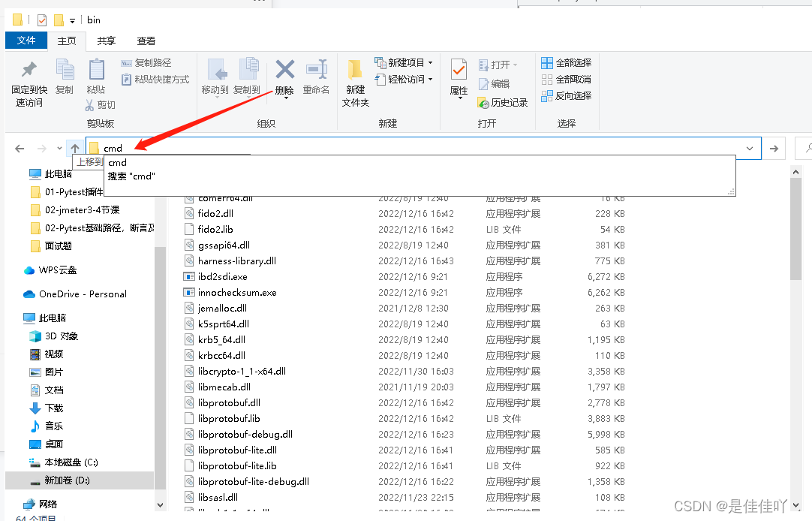Click the Cut scissors button
The width and height of the screenshot is (812, 521).
click(100, 105)
